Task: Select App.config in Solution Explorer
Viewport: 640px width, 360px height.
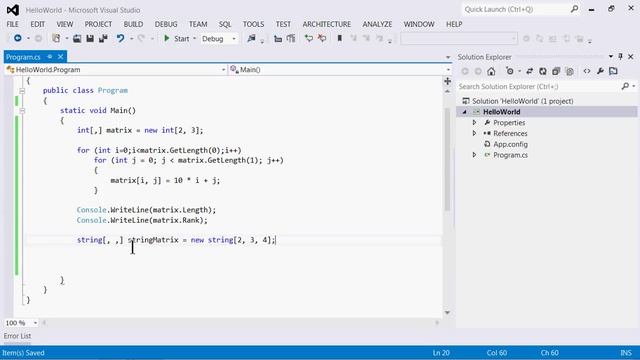Action: (510, 144)
